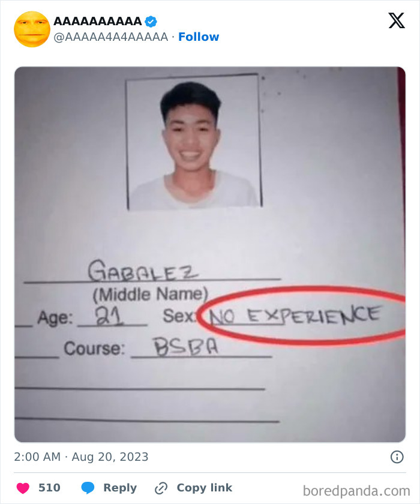Open the AAAAAAAAAA display name
The image size is (420, 504).
(97, 21)
